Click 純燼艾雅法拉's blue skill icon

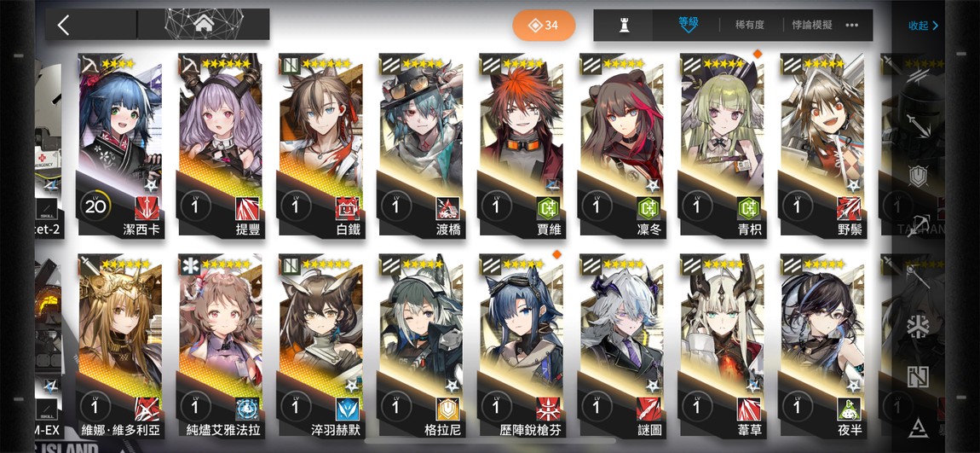(247, 408)
